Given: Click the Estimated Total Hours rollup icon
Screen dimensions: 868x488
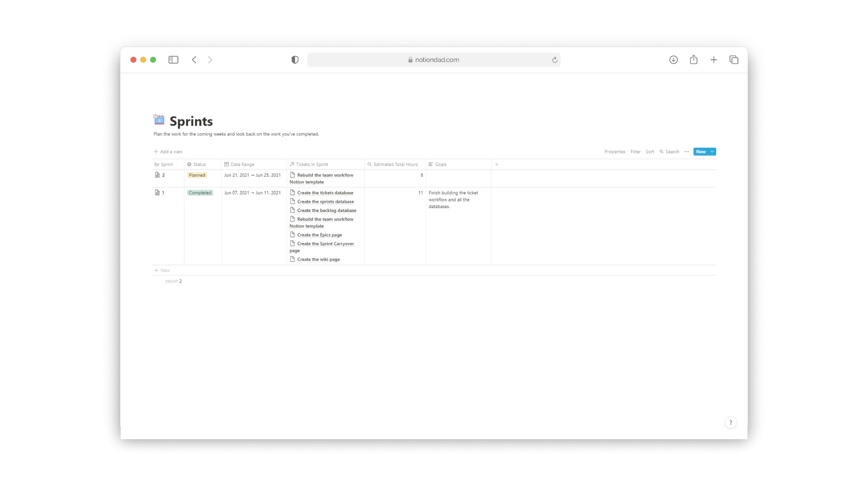Looking at the screenshot, I should point(369,164).
